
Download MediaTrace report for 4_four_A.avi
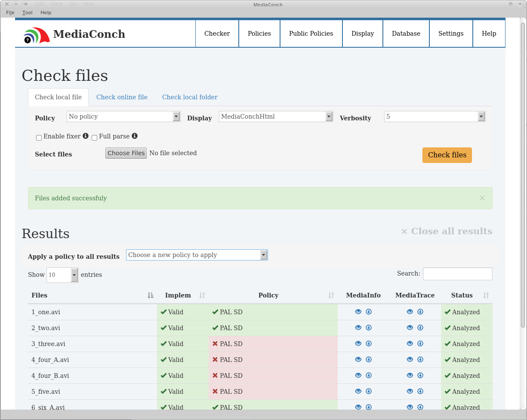(x=420, y=360)
